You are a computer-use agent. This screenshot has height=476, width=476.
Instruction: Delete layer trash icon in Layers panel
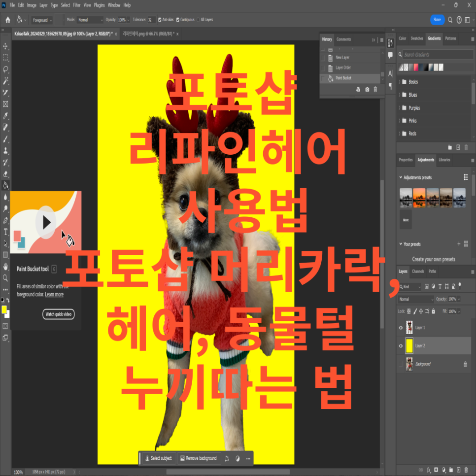coord(466,470)
